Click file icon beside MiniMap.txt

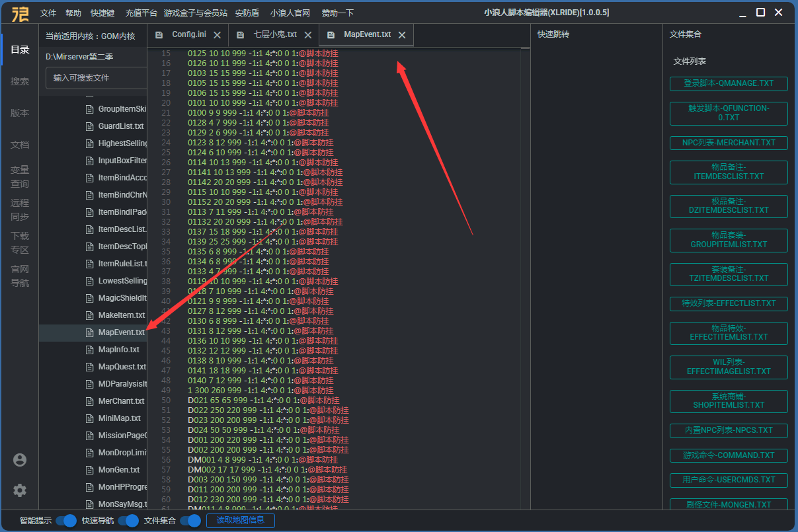(x=90, y=418)
